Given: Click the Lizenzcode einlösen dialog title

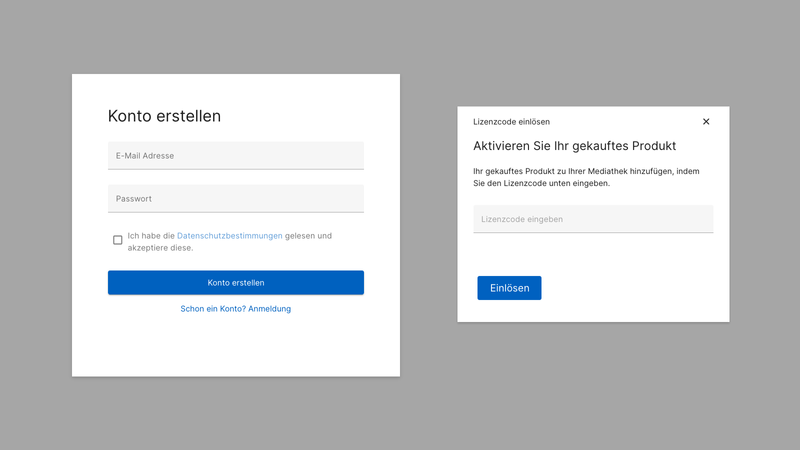Looking at the screenshot, I should coord(511,122).
